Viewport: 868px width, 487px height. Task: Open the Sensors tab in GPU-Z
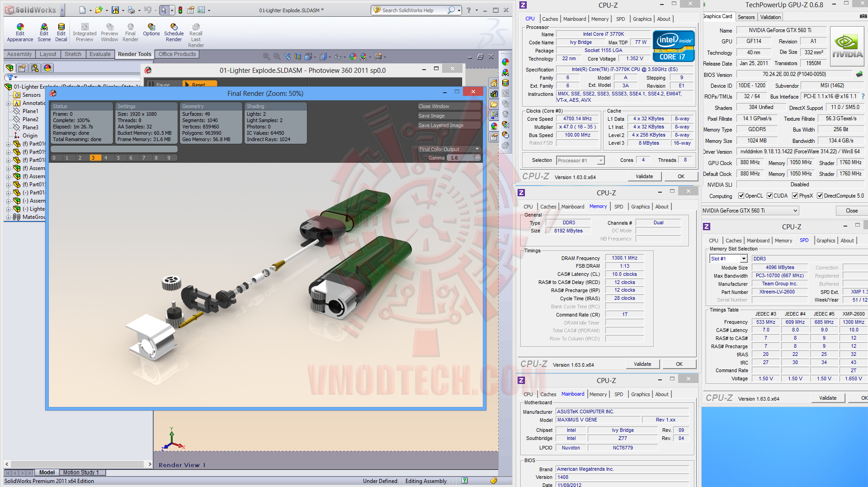click(x=746, y=17)
